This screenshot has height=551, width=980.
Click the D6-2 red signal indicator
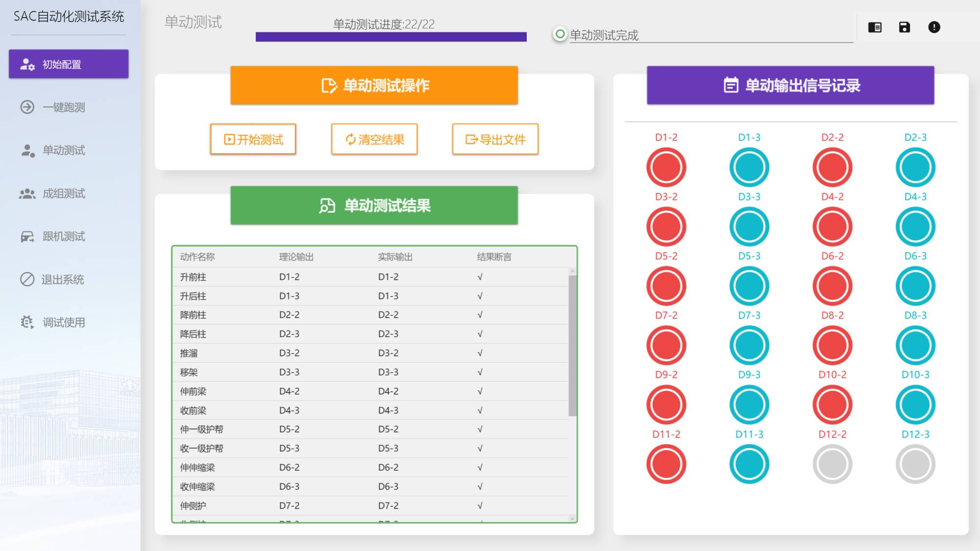(x=832, y=286)
